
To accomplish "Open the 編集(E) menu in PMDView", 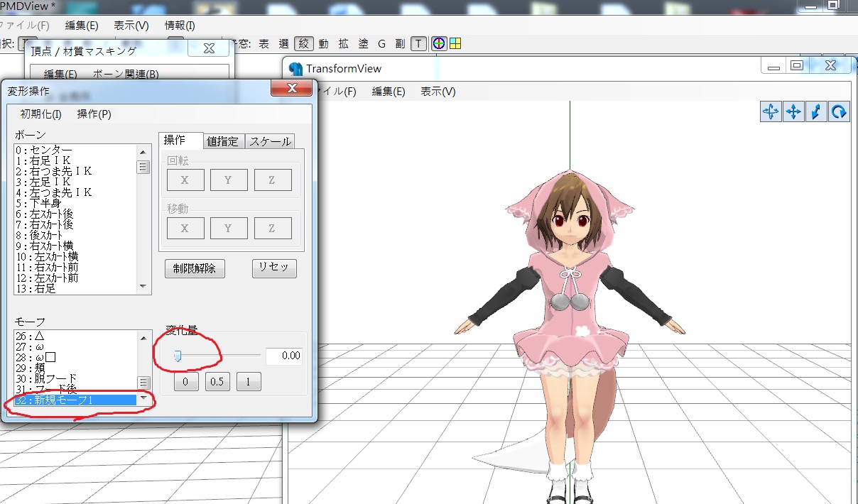I will point(82,25).
